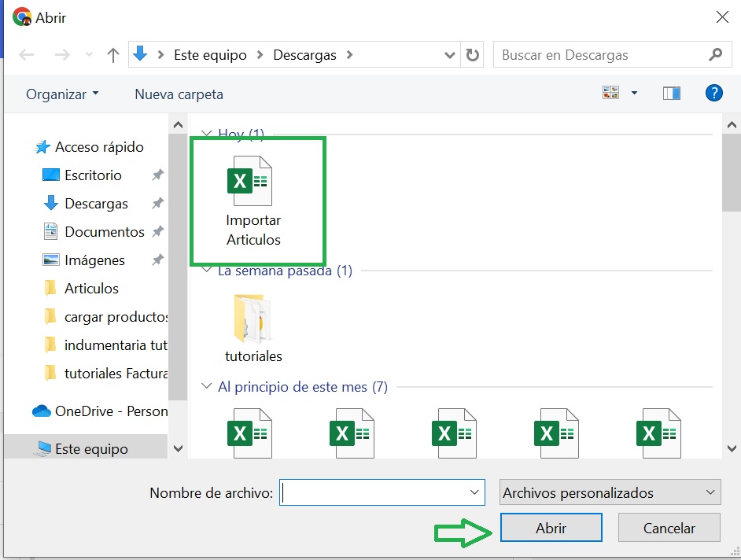
Task: Click the search magnifier icon
Action: point(714,55)
